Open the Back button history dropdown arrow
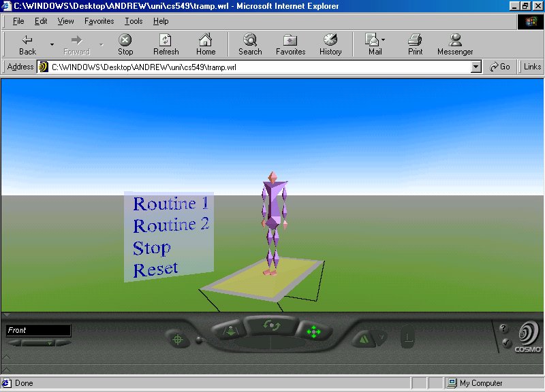Screen dimensions: 545x392 pyautogui.click(x=52, y=44)
